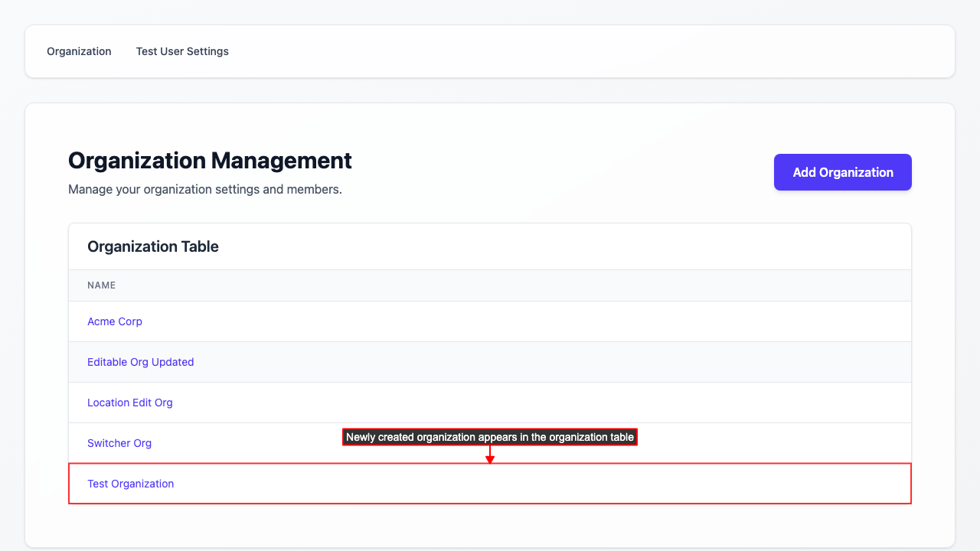This screenshot has height=551, width=980.
Task: Open the Acme Corp organization link
Action: 115,321
